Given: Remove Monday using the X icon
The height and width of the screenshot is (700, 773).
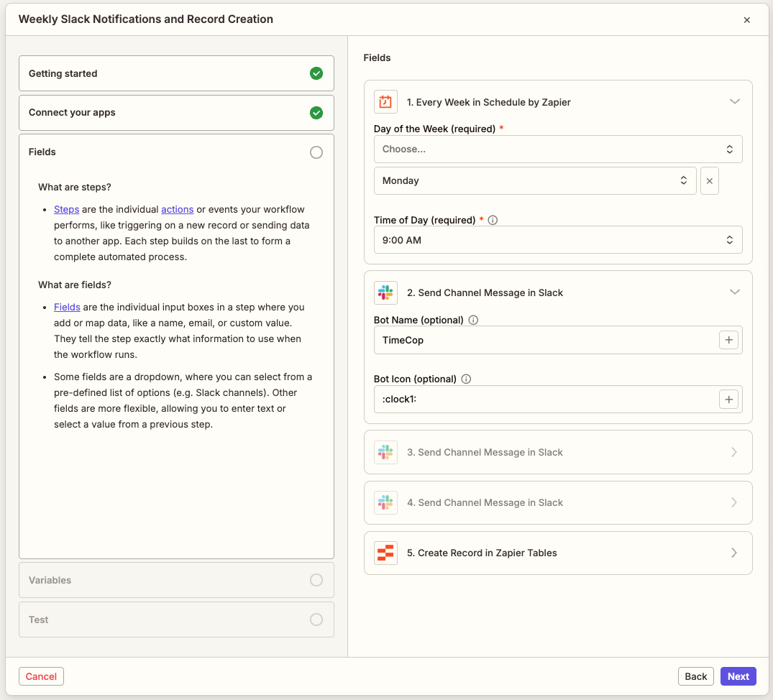Looking at the screenshot, I should click(710, 180).
